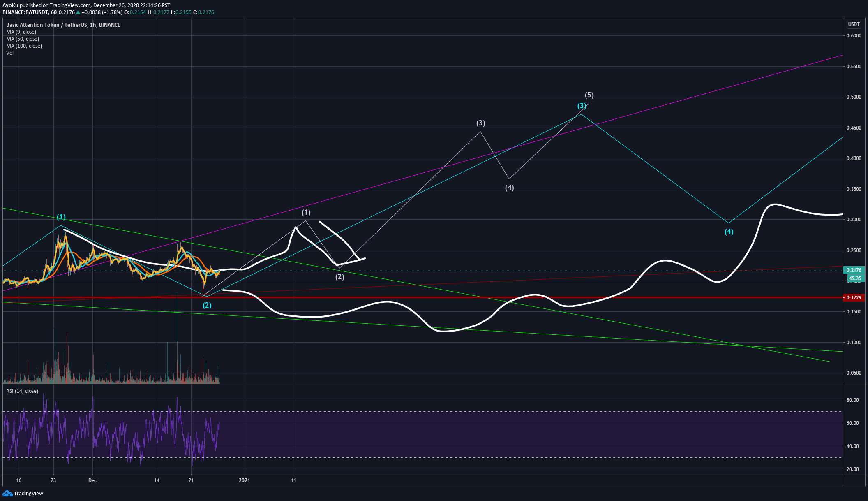Viewport: 868px width, 501px height.
Task: Select the H:0.2177 high value
Action: coord(159,12)
